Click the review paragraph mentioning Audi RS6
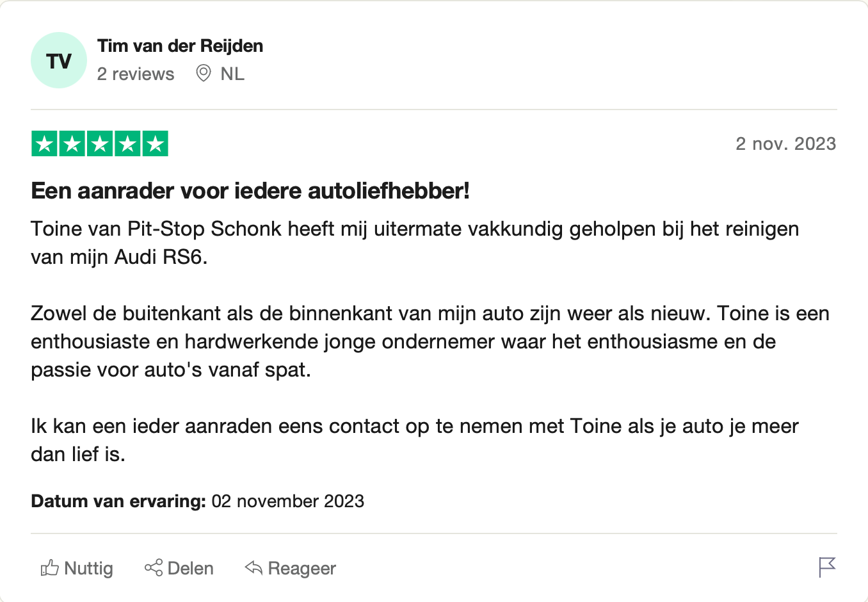This screenshot has width=868, height=602. pos(415,243)
